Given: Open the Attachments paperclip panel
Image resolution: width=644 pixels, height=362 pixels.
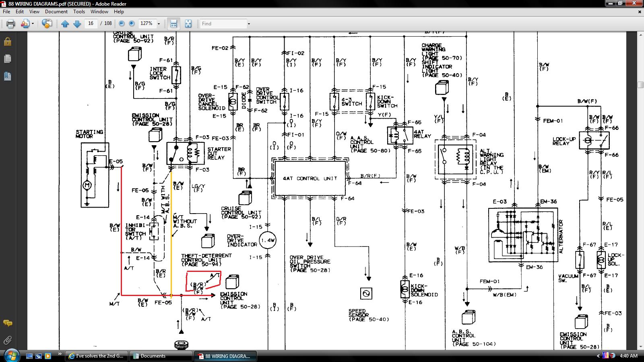Looking at the screenshot, I should (x=7, y=340).
